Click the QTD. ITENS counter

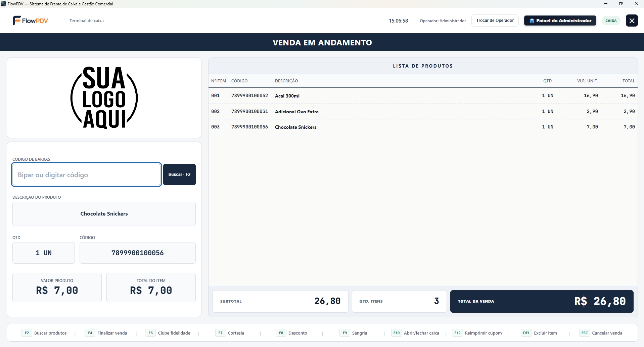(399, 301)
